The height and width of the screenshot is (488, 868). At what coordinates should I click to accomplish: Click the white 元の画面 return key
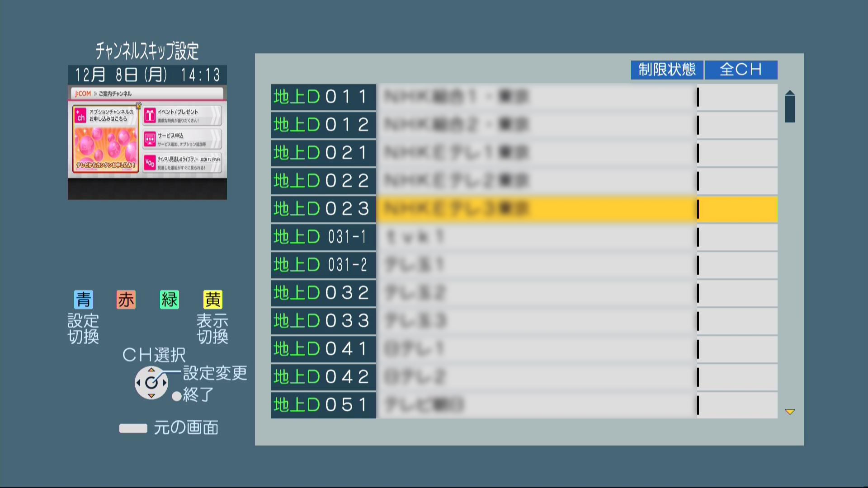133,428
